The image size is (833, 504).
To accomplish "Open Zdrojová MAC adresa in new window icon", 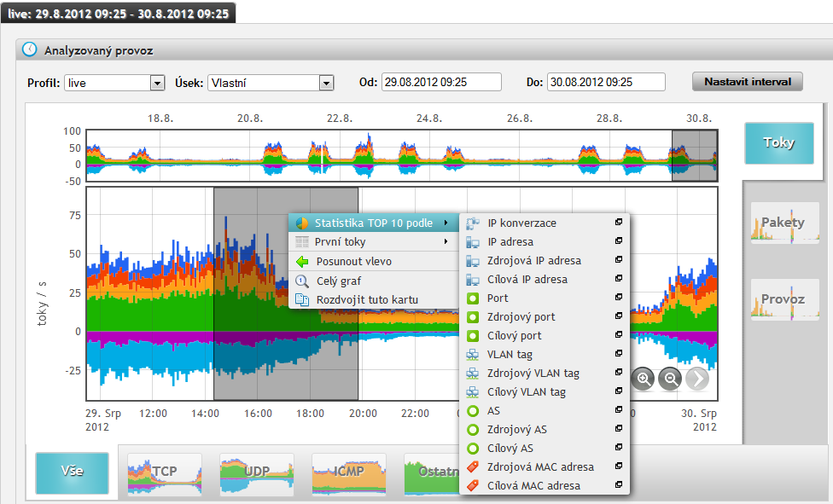I will coord(619,466).
